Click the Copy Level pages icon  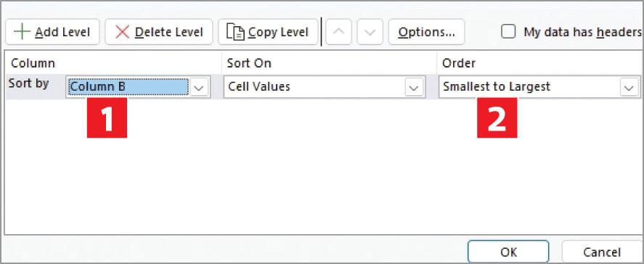click(x=236, y=33)
